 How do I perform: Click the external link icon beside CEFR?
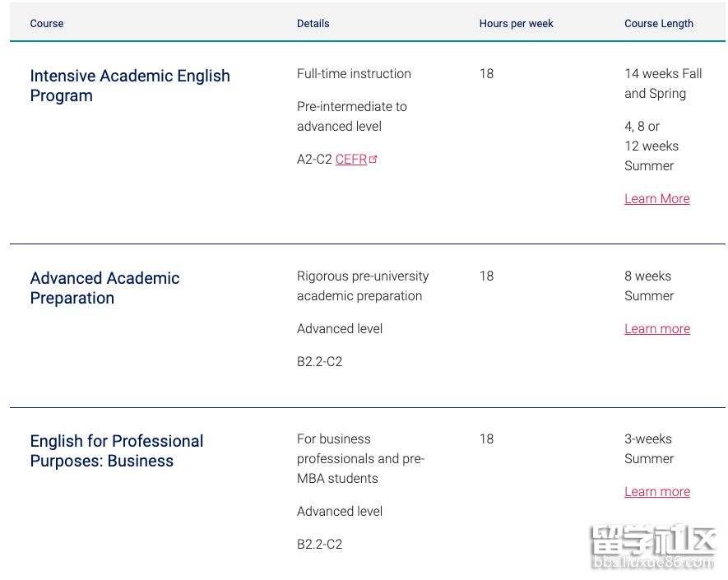(x=373, y=160)
